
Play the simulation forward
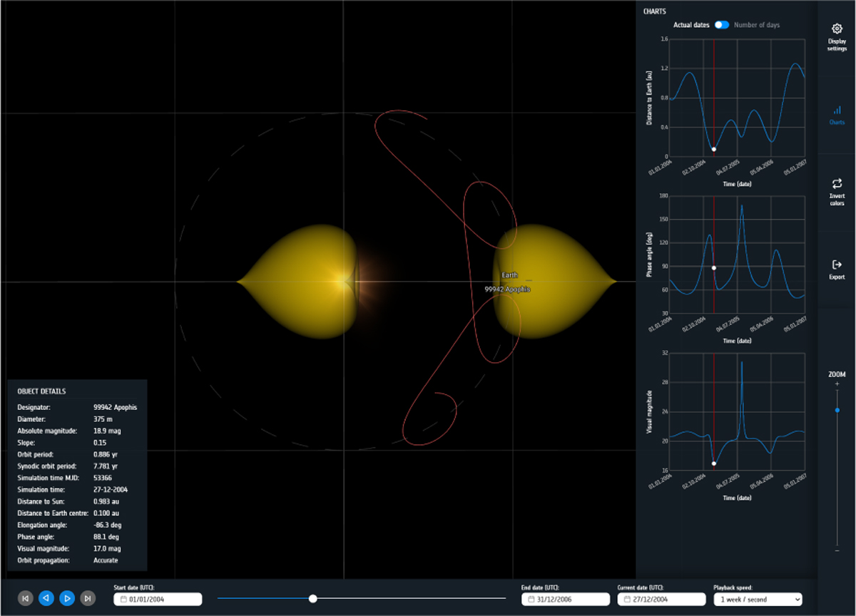pyautogui.click(x=67, y=599)
